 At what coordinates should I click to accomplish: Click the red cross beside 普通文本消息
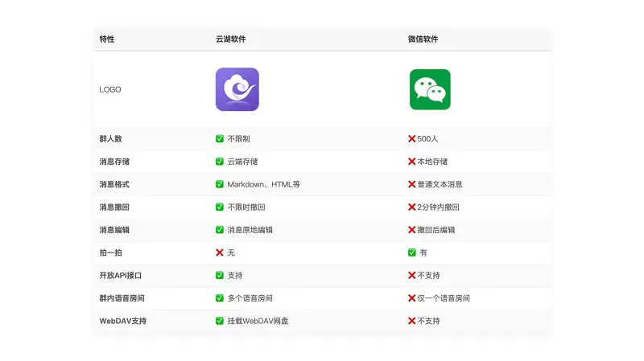(x=411, y=184)
